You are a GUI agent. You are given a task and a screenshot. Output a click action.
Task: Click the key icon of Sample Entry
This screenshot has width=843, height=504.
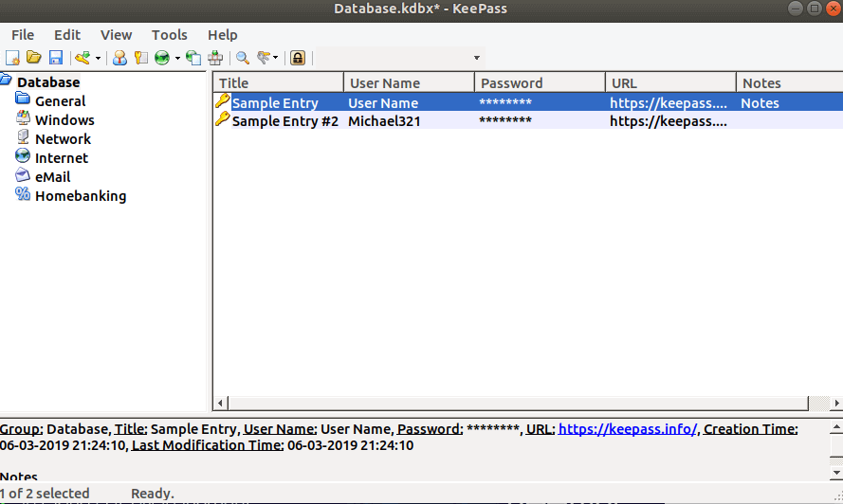tap(223, 101)
